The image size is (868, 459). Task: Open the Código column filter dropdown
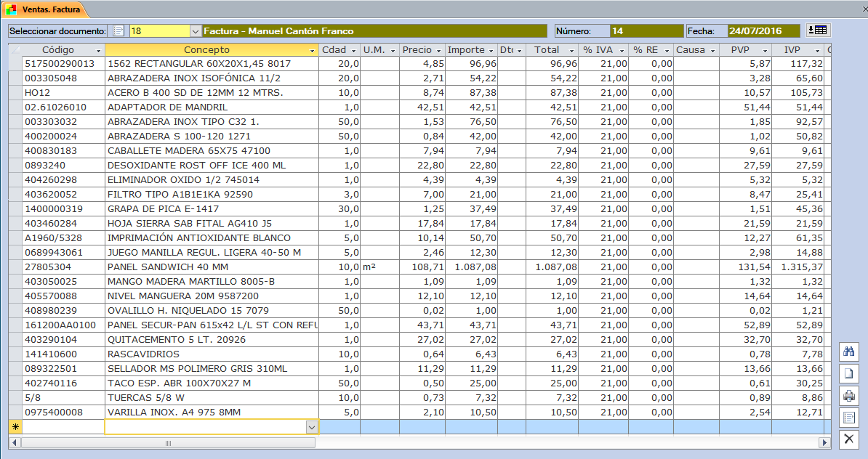(98, 51)
